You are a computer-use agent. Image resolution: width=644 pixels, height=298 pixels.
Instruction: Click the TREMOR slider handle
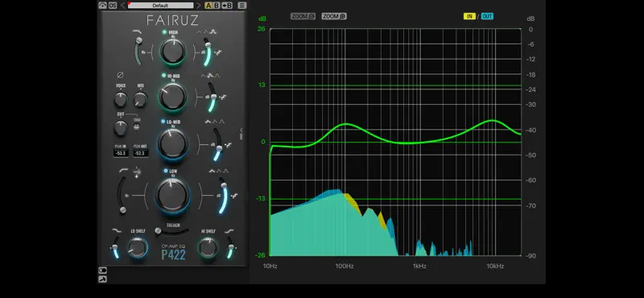(158, 231)
